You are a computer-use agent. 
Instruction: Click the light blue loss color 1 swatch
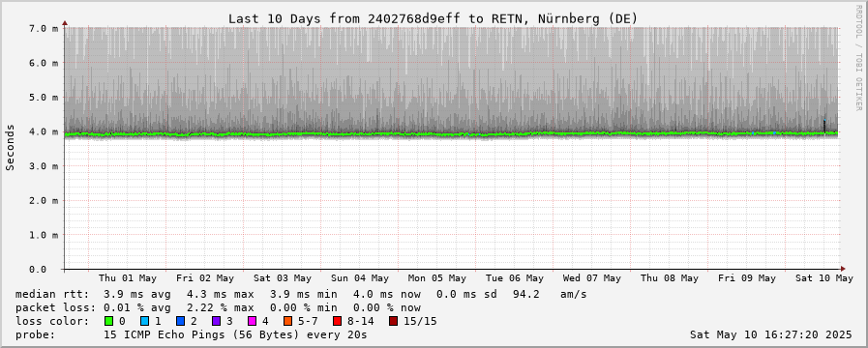click(x=144, y=321)
